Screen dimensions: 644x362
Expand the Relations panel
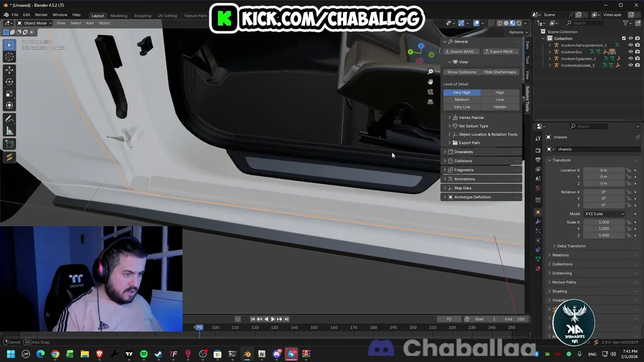click(594, 255)
